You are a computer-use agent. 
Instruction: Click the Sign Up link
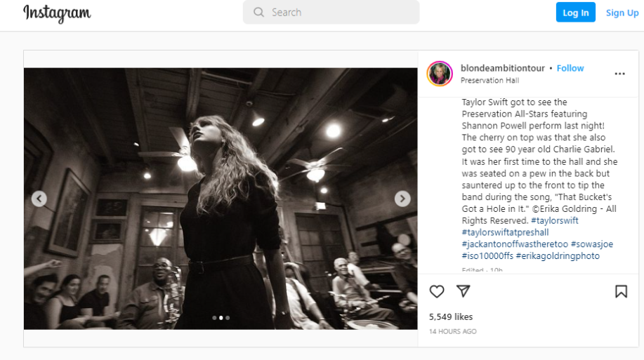(622, 13)
